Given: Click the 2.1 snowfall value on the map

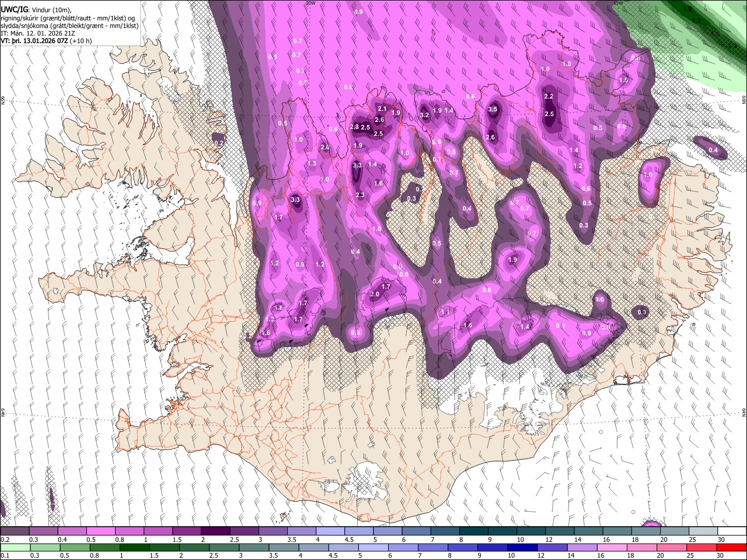Looking at the screenshot, I should tap(382, 108).
